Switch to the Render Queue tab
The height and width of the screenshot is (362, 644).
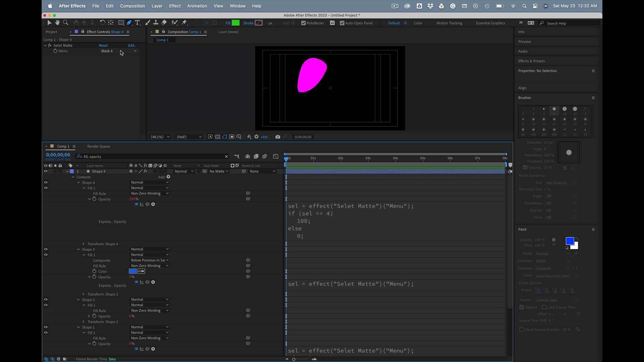pyautogui.click(x=99, y=146)
